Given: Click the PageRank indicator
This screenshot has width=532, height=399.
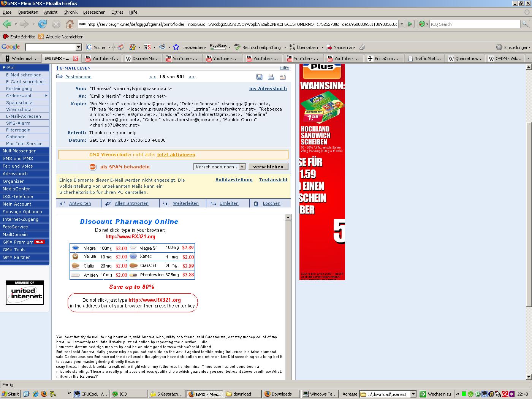Looking at the screenshot, I should pyautogui.click(x=218, y=47).
